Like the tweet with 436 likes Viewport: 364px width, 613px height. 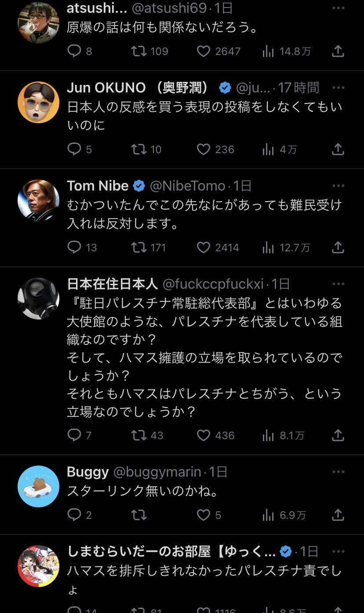click(215, 435)
